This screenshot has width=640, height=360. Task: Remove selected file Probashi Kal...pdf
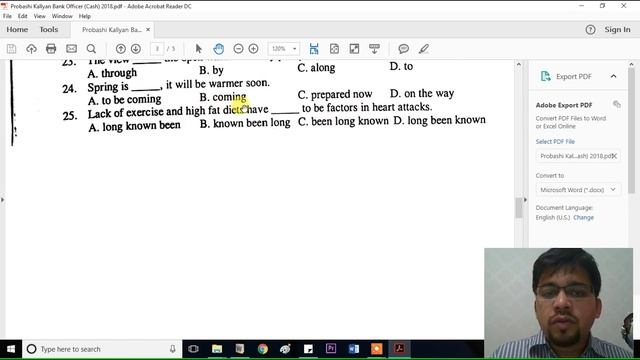pyautogui.click(x=614, y=156)
